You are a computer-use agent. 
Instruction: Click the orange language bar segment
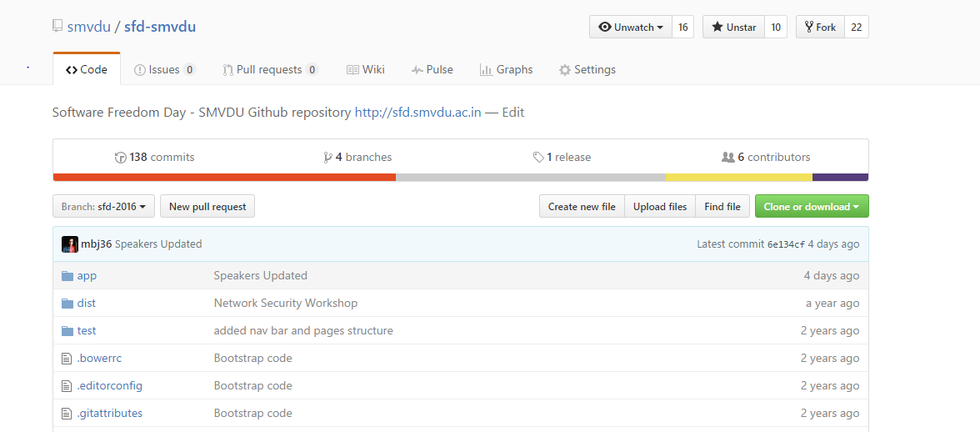(x=224, y=178)
